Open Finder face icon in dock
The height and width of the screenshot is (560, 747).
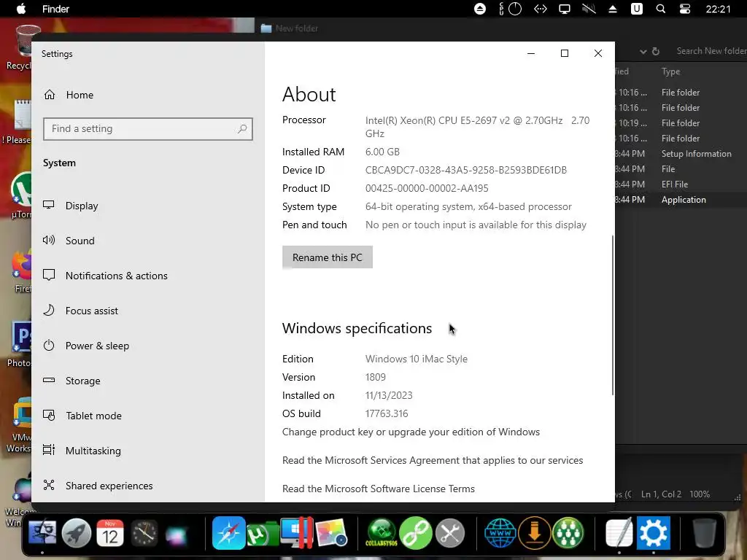pos(42,532)
